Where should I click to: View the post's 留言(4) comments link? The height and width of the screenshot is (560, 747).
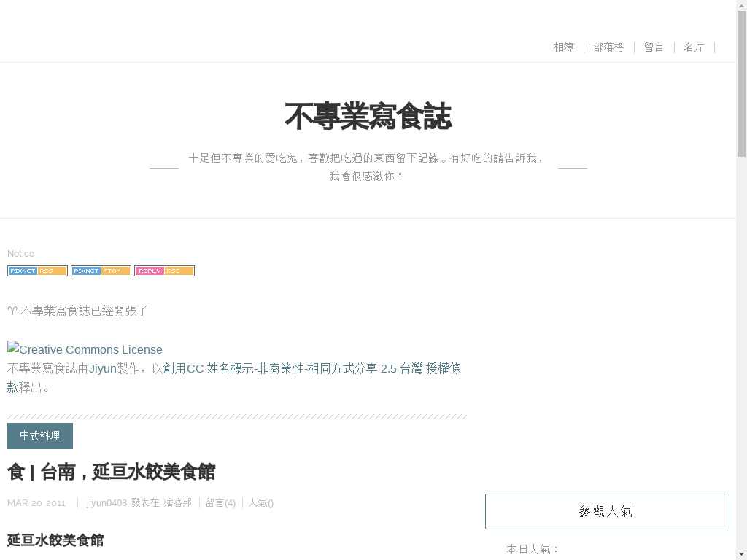[220, 502]
